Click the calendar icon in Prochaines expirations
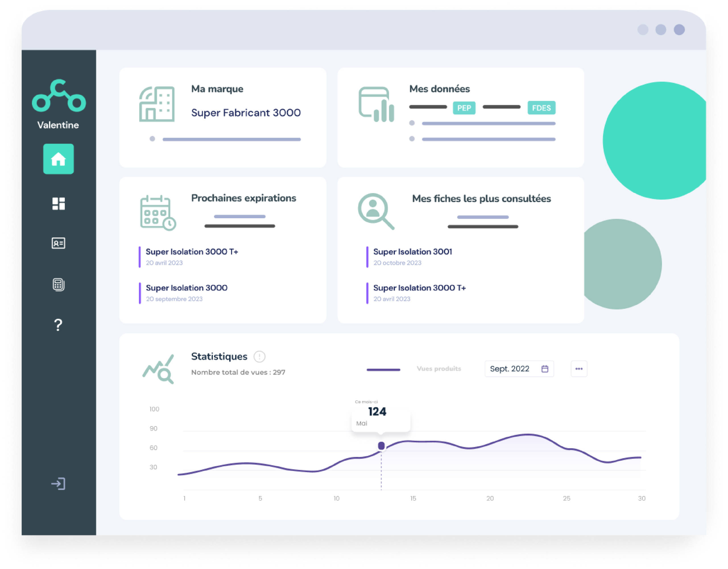This screenshot has width=728, height=569. pyautogui.click(x=158, y=213)
